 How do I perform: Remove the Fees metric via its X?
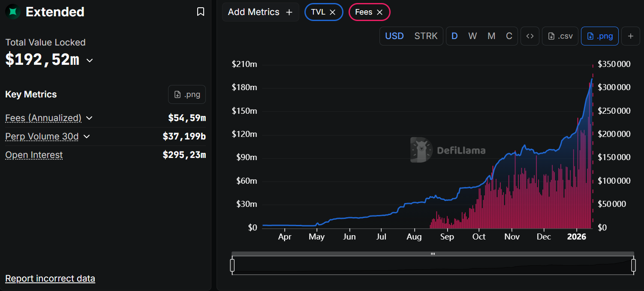379,12
